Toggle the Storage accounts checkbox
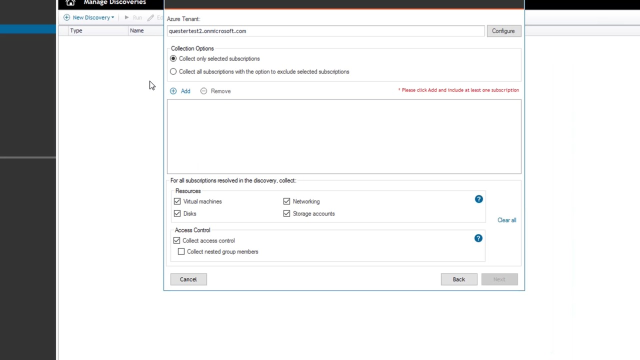 287,213
